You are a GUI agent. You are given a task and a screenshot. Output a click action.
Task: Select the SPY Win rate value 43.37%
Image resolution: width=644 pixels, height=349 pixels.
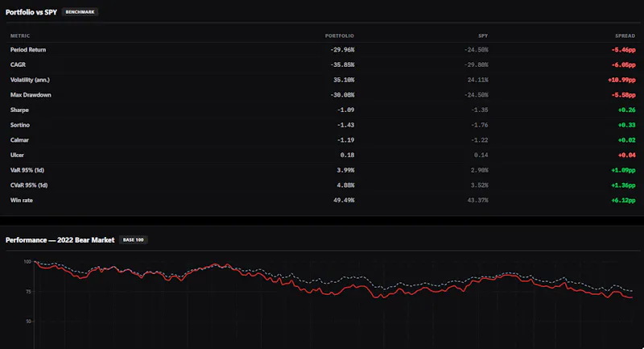[478, 200]
